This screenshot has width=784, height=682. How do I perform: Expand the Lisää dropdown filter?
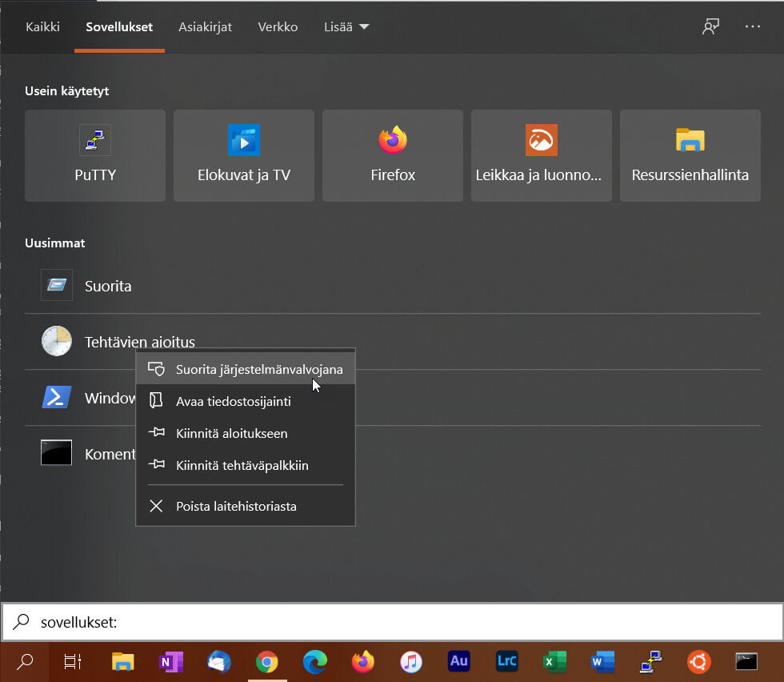point(346,26)
